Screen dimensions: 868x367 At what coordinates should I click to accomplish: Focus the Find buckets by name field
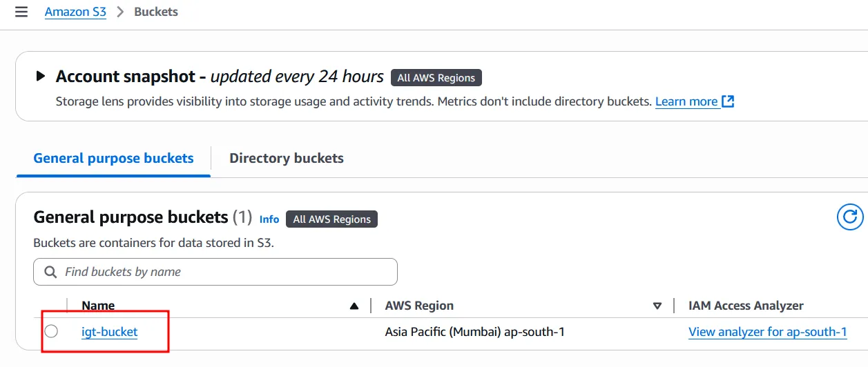click(215, 272)
